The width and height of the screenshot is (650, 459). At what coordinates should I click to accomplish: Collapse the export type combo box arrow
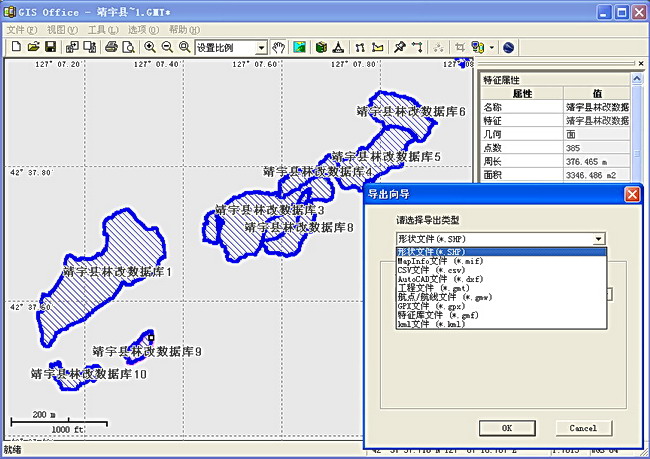(598, 239)
